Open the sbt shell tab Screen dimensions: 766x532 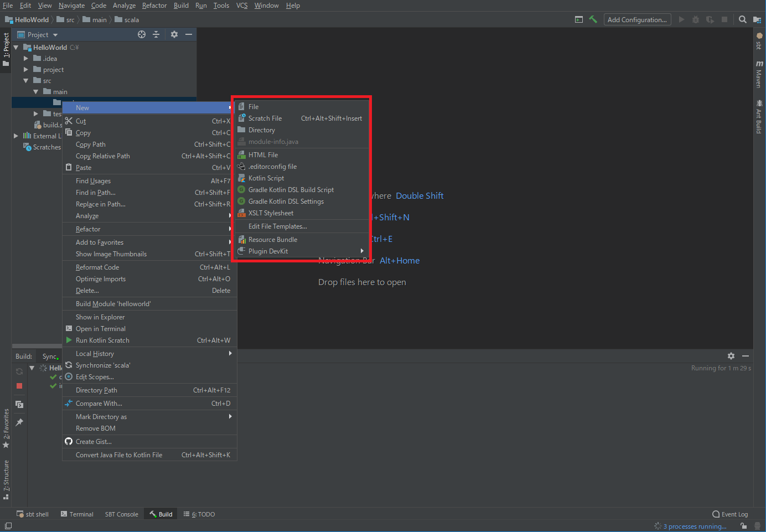[x=33, y=514]
